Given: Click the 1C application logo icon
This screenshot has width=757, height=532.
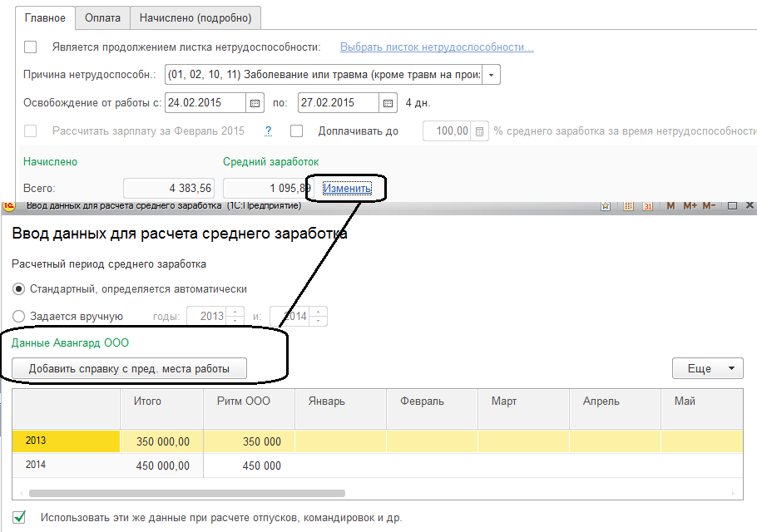Looking at the screenshot, I should pyautogui.click(x=9, y=206).
